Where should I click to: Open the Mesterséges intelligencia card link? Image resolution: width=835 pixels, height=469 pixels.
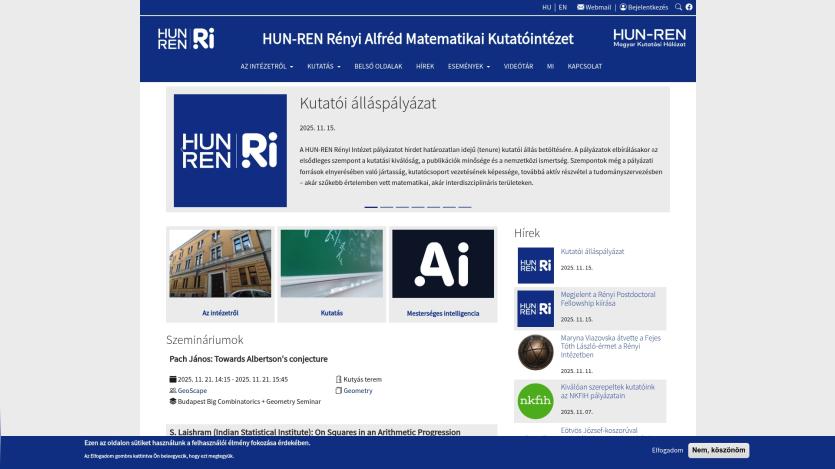443,314
